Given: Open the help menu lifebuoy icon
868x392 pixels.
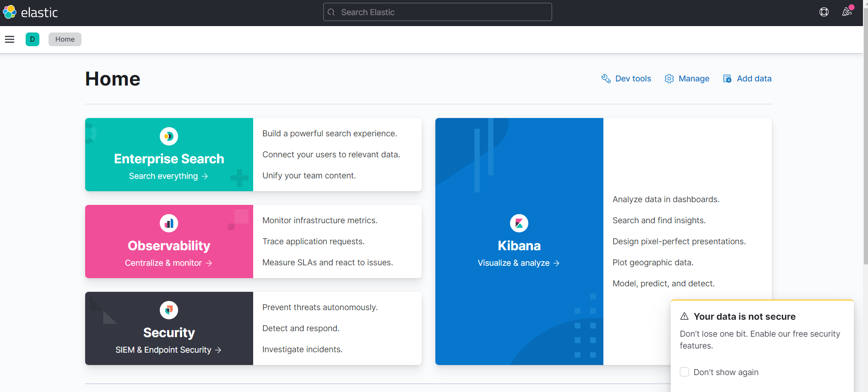Looking at the screenshot, I should [824, 12].
